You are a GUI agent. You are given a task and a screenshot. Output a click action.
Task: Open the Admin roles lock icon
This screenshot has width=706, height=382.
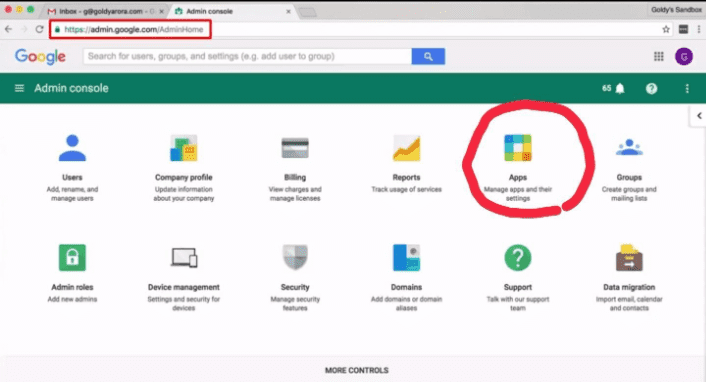[x=72, y=258]
